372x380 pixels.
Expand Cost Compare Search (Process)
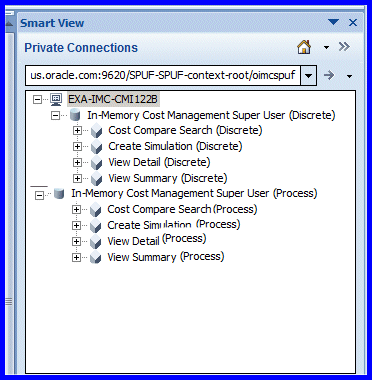[x=76, y=210]
